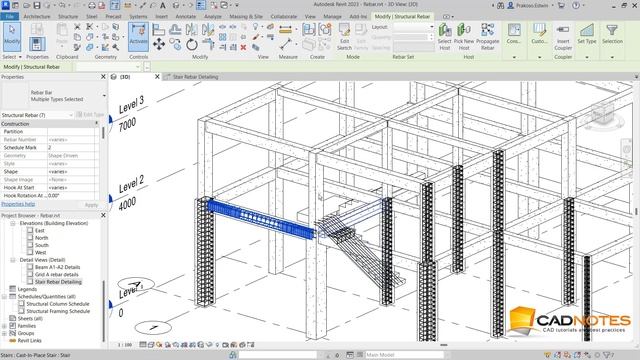640x360 pixels.
Task: Expand the Groups tree node
Action: [x=4, y=333]
